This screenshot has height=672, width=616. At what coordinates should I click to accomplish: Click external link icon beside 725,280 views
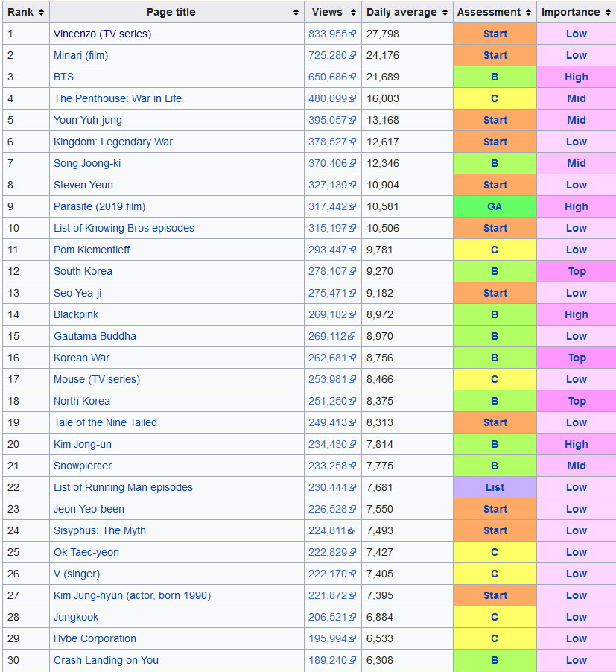pyautogui.click(x=352, y=55)
